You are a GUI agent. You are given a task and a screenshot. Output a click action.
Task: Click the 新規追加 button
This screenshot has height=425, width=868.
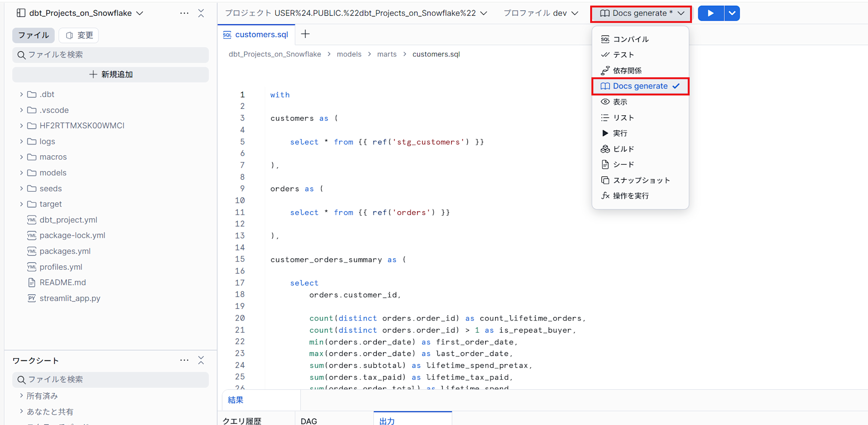pyautogui.click(x=110, y=75)
